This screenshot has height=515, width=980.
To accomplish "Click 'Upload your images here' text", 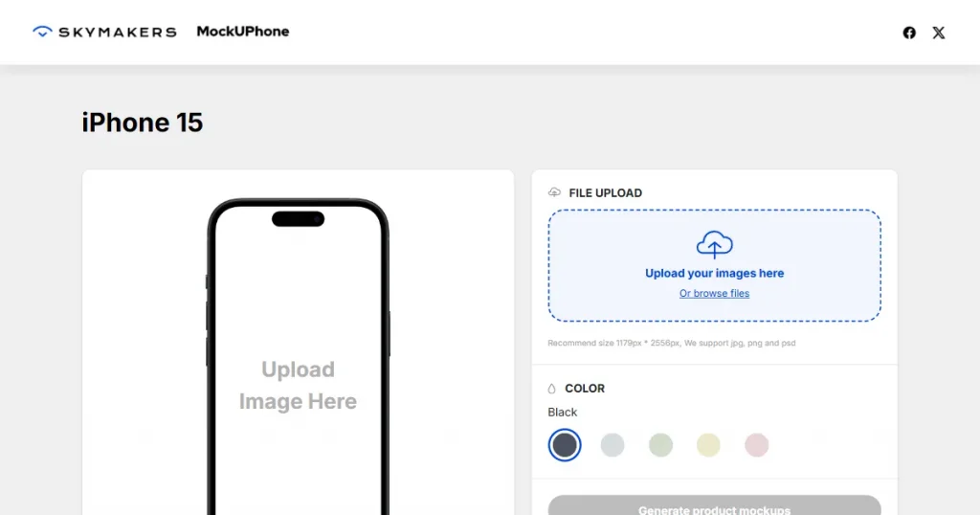I will click(714, 273).
